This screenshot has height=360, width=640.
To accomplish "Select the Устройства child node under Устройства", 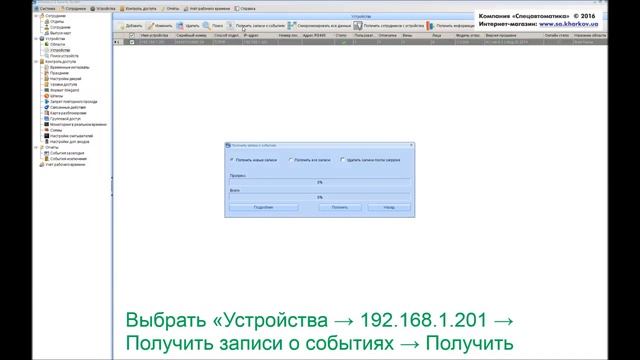I will click(57, 50).
